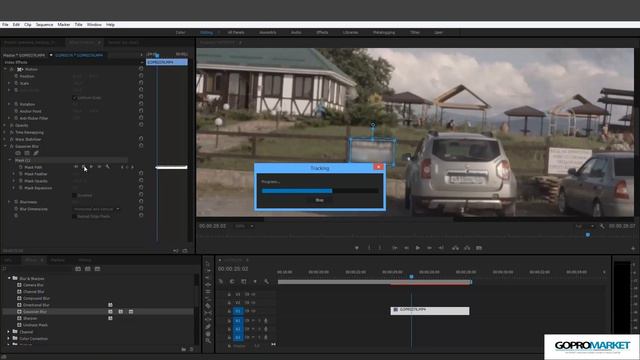Toggle Blurriness animation stopwatch
Viewport: 640px width, 360px height.
16,202
